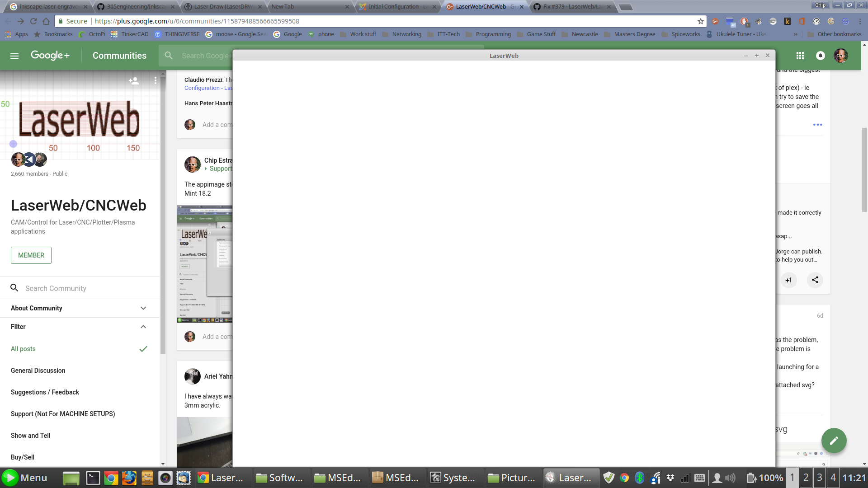Open the Masters Degree bookmarks folder

(x=630, y=34)
